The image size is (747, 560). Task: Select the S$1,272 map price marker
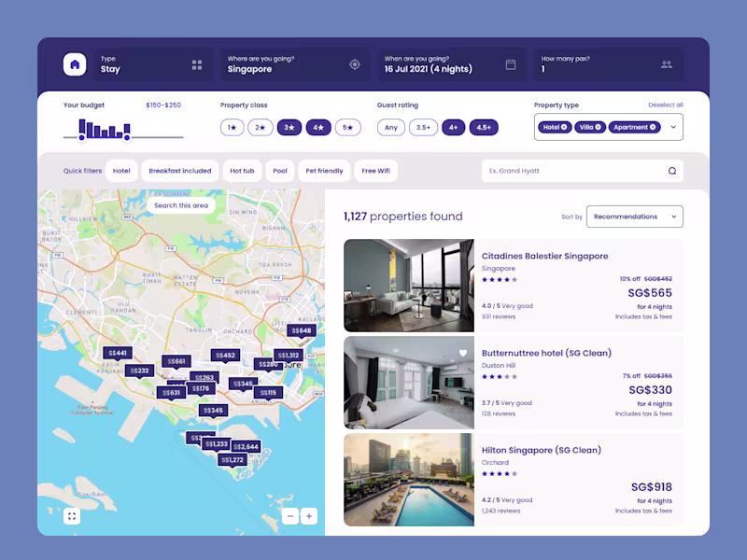tap(233, 460)
